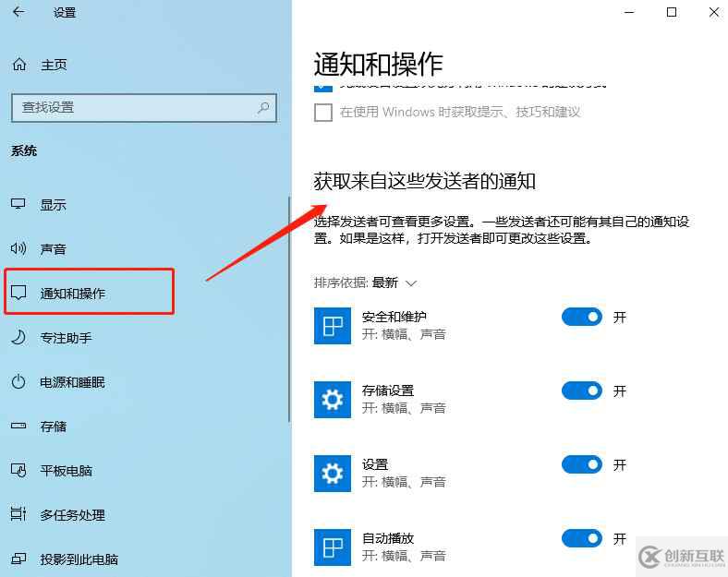Click the display monitor icon for 显示
This screenshot has height=577, width=728.
[x=18, y=204]
